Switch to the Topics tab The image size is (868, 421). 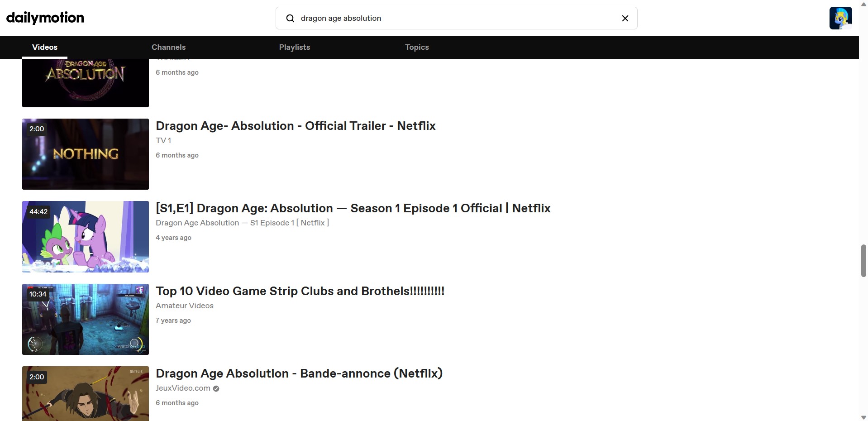click(x=417, y=47)
